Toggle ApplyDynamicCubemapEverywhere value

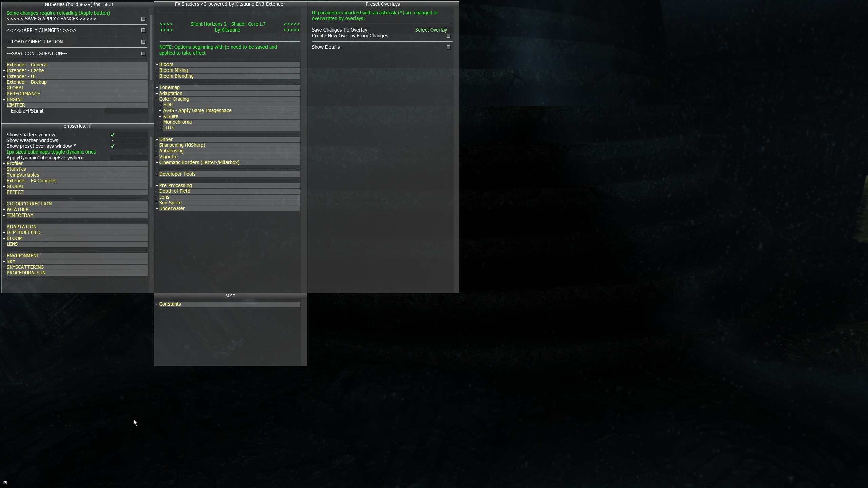pyautogui.click(x=112, y=158)
